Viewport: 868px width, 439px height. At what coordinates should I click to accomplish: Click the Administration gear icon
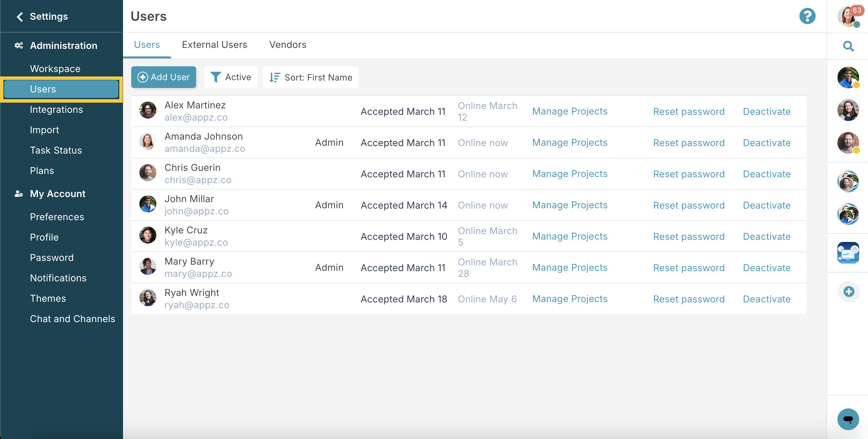(x=19, y=45)
